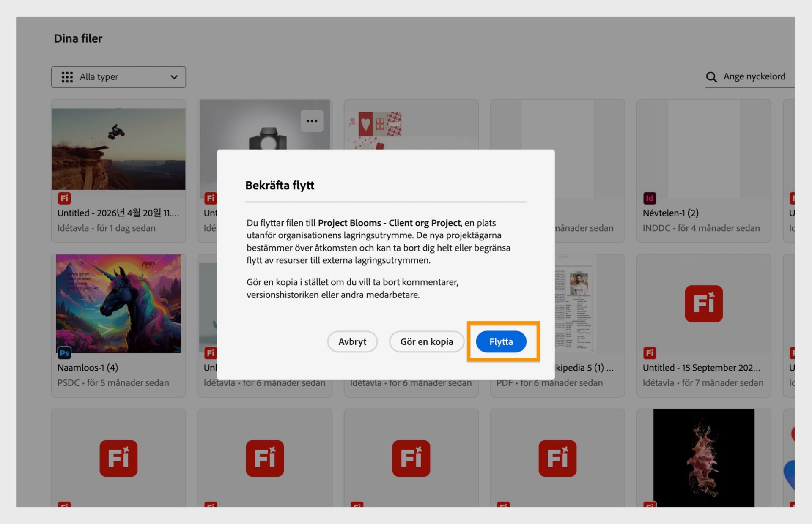
Task: Select the Naamloos-1 (4) file name
Action: point(88,368)
